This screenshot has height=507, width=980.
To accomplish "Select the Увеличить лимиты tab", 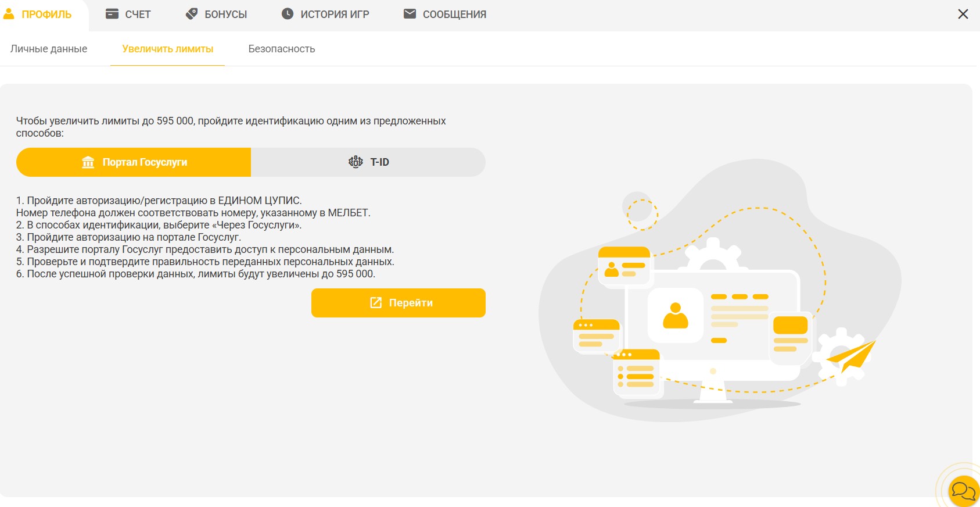I will pos(168,49).
